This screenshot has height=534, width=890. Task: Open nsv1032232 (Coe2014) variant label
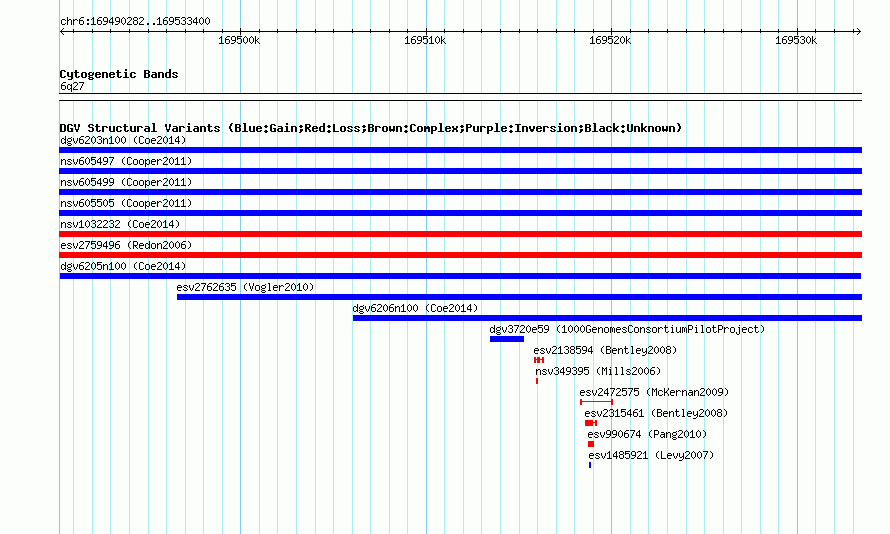click(120, 224)
